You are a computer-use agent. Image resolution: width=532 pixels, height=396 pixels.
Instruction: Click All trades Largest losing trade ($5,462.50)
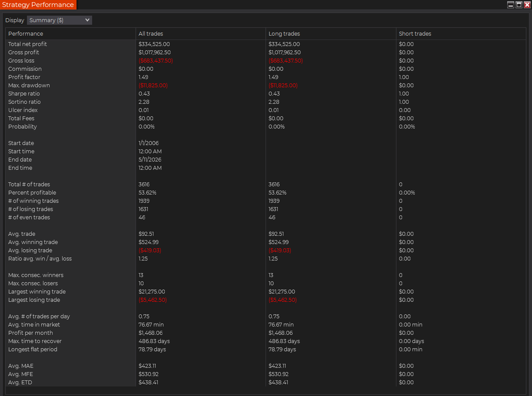[153, 300]
